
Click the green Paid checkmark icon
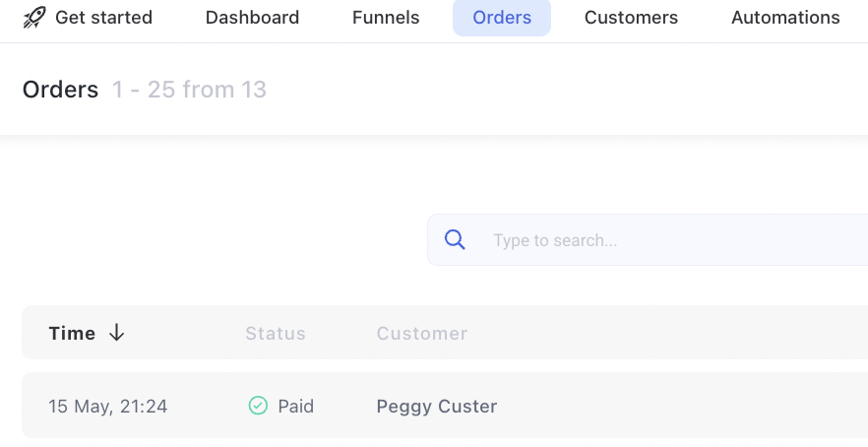[x=258, y=406]
